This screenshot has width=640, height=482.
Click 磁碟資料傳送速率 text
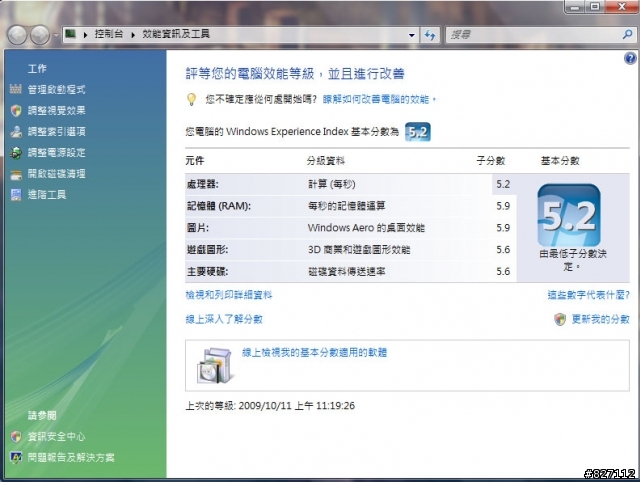pyautogui.click(x=347, y=271)
